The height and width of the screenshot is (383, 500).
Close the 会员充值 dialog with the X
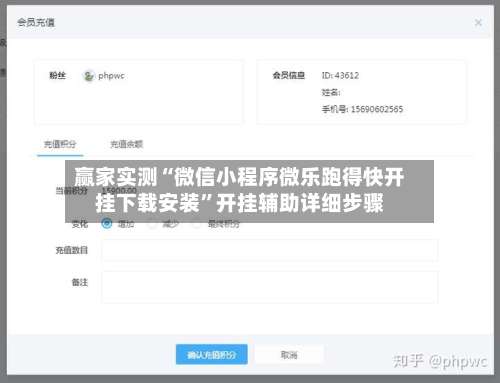[x=478, y=23]
